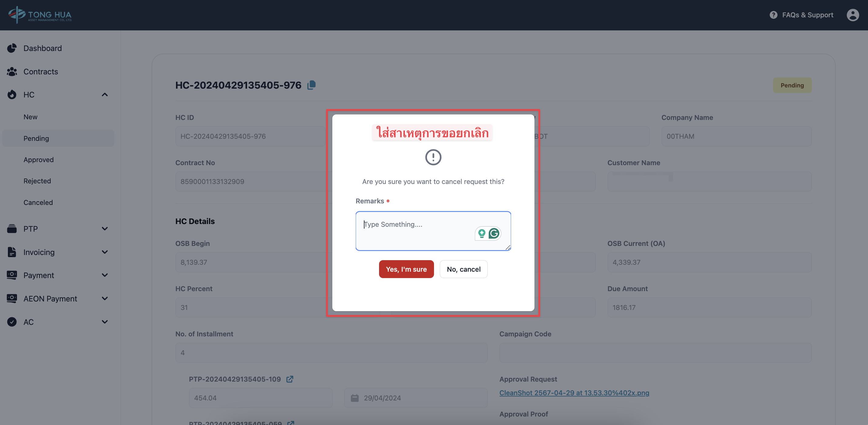Confirm with Yes, I'm sure button
The image size is (868, 425).
(406, 269)
